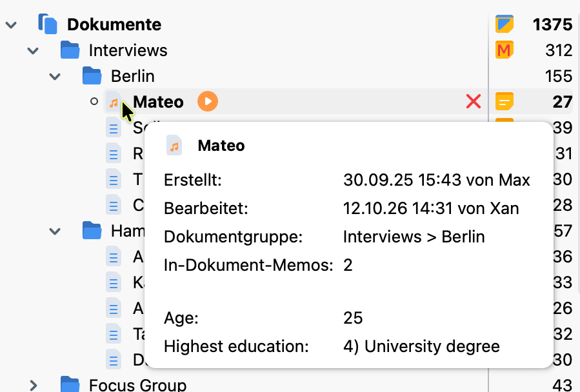Select the Dokumente root label
Image resolution: width=580 pixels, height=392 pixels.
[x=114, y=24]
